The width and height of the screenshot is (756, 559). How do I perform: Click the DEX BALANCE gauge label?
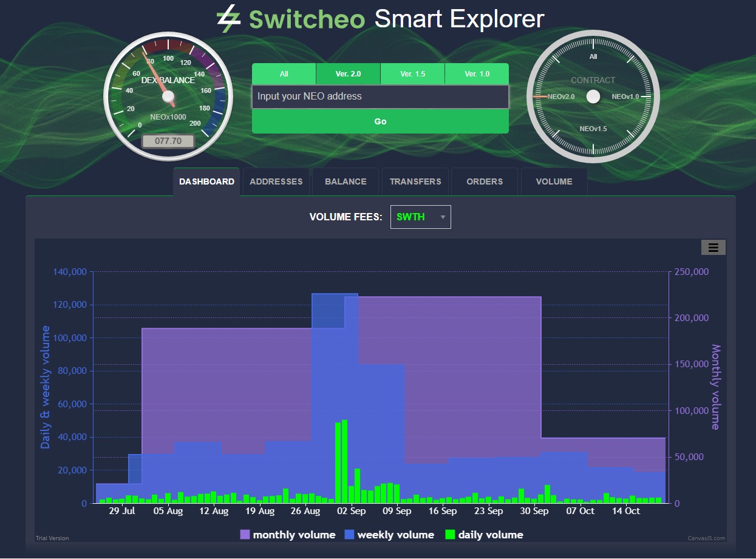pyautogui.click(x=168, y=80)
